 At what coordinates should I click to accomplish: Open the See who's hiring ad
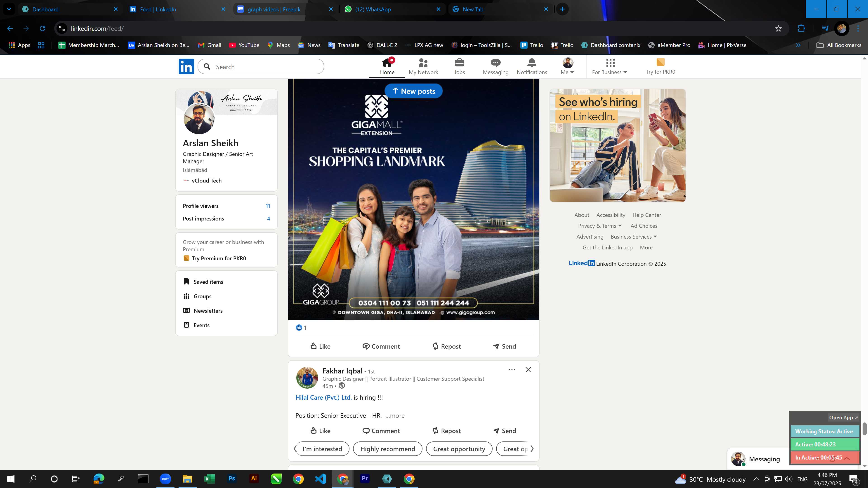click(x=618, y=145)
